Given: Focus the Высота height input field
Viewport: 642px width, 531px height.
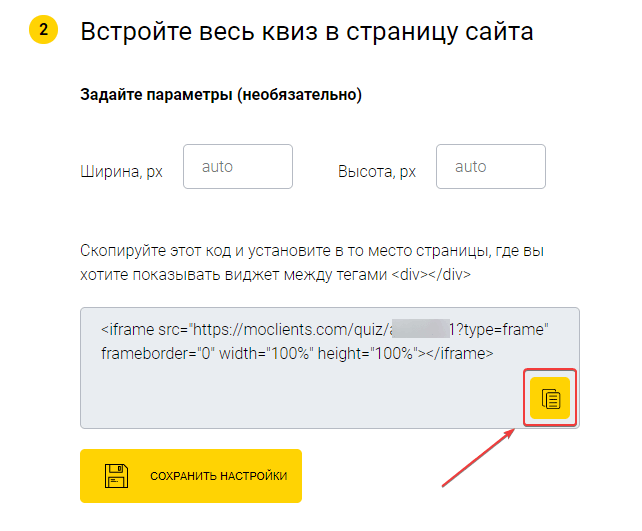Looking at the screenshot, I should [x=490, y=167].
